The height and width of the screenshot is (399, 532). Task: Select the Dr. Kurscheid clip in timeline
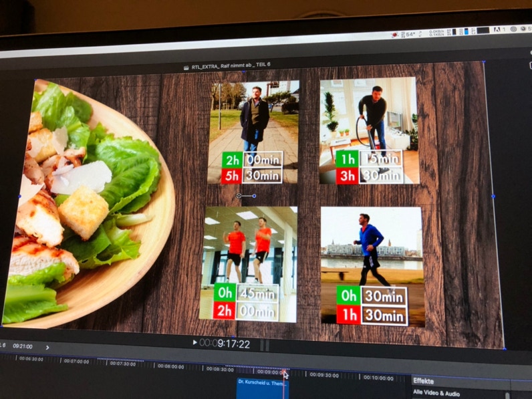pos(262,385)
